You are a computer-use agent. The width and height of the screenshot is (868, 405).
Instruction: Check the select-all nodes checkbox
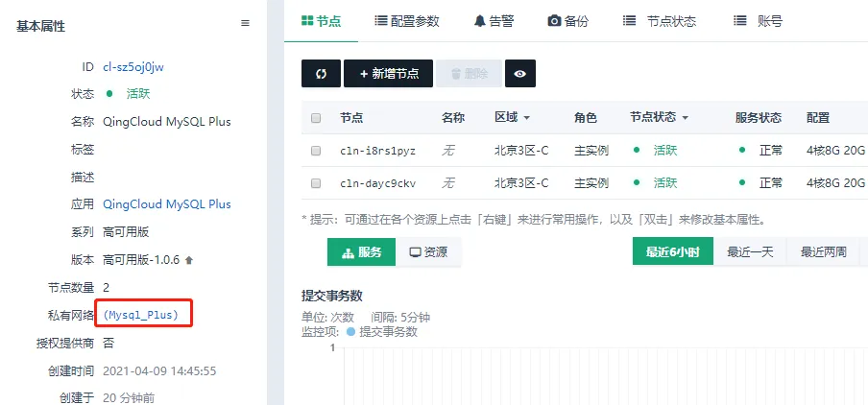316,118
